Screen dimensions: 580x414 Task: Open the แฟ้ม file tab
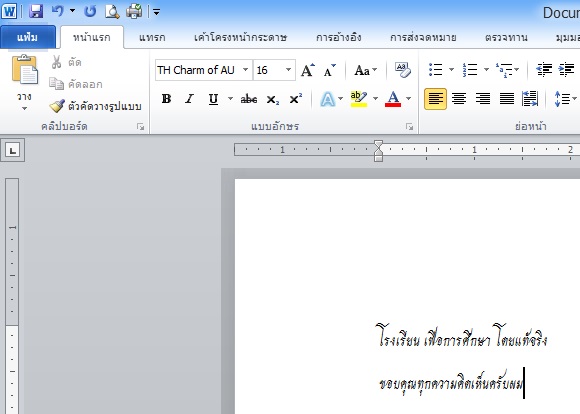(x=28, y=37)
